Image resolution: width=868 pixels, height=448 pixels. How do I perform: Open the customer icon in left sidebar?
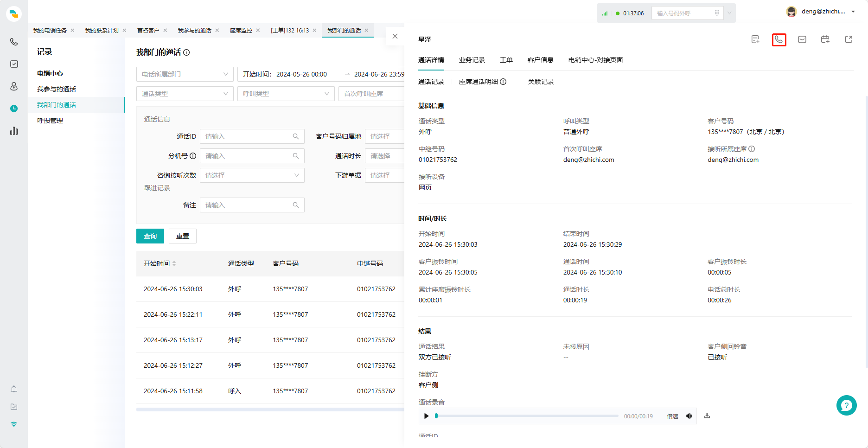coord(14,86)
